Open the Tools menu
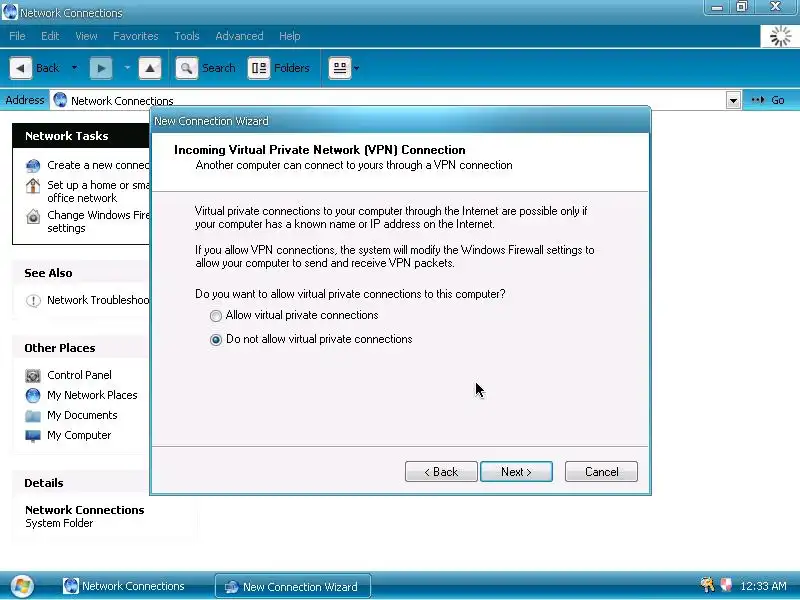 click(x=187, y=36)
